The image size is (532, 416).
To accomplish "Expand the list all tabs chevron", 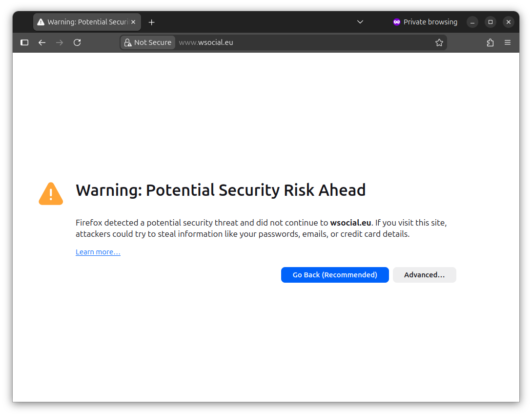I will (x=360, y=22).
